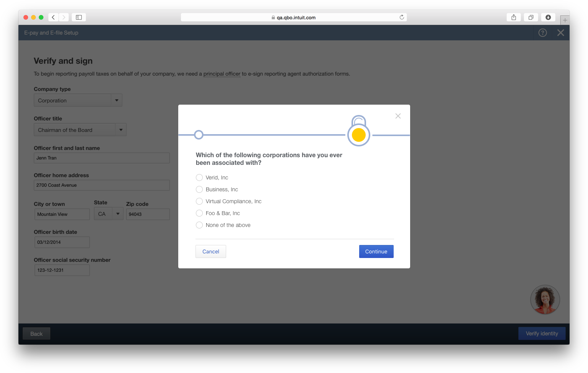
Task: Click the Verify and sign heading
Action: click(63, 61)
